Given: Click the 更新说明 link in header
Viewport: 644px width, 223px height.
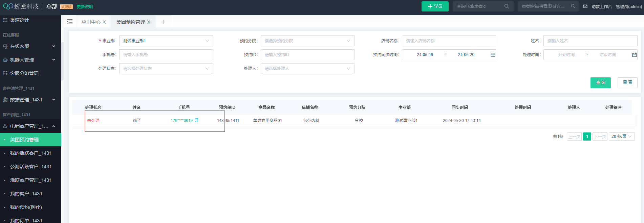Looking at the screenshot, I should pyautogui.click(x=85, y=7).
